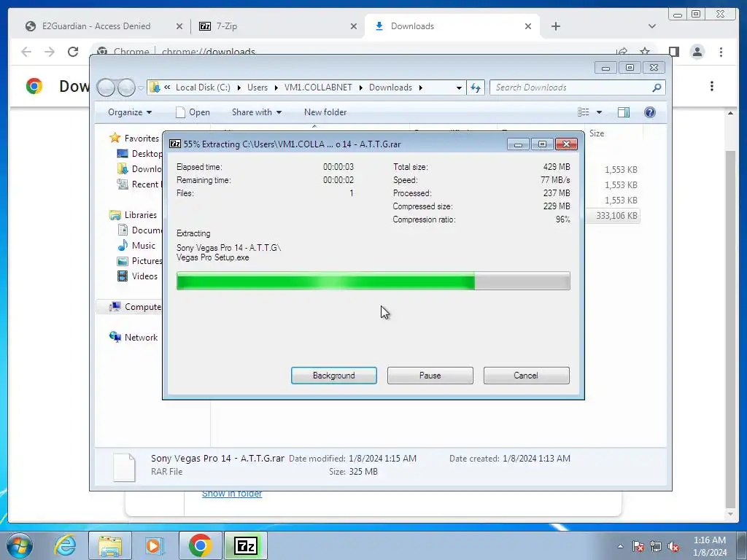Show hidden system tray icons
Screen dimensions: 747x560
click(620, 546)
